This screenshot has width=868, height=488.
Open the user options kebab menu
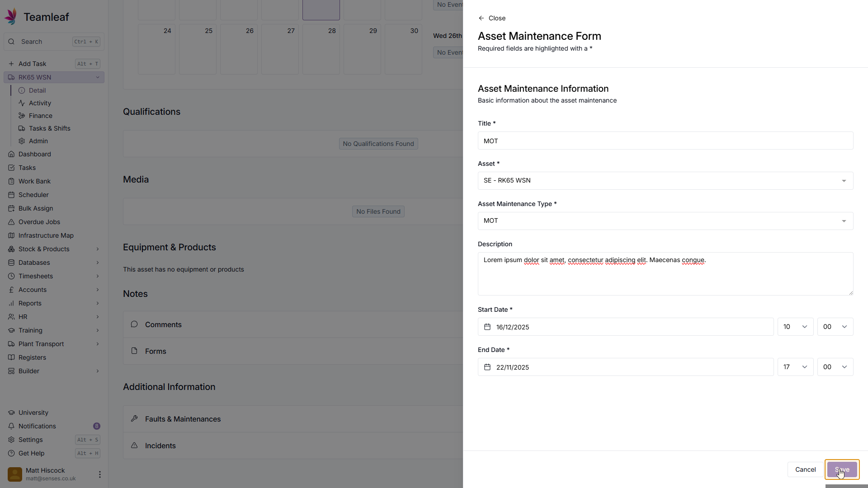99,474
